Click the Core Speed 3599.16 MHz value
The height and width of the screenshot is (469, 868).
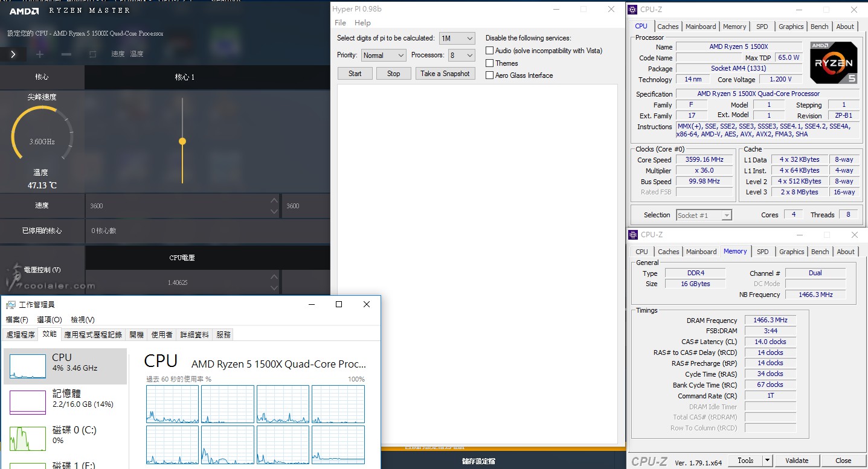pyautogui.click(x=704, y=160)
